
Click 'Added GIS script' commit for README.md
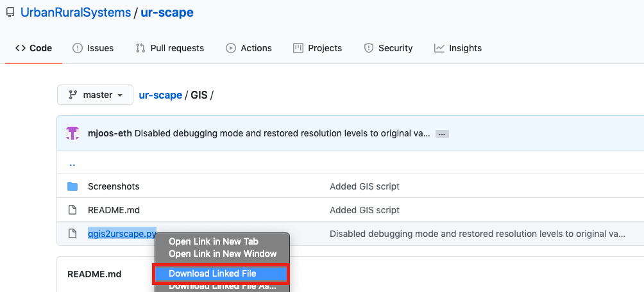(365, 211)
